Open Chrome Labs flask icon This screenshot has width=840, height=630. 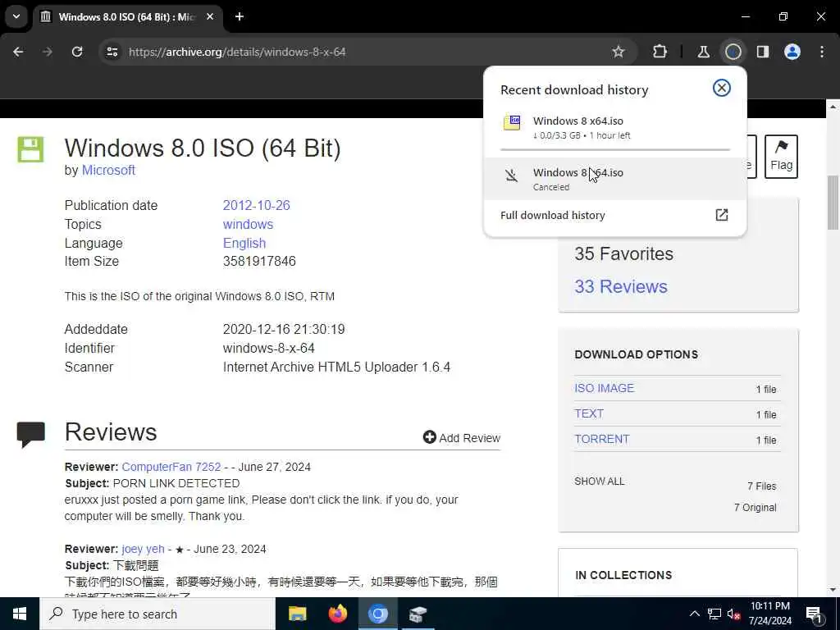(703, 52)
